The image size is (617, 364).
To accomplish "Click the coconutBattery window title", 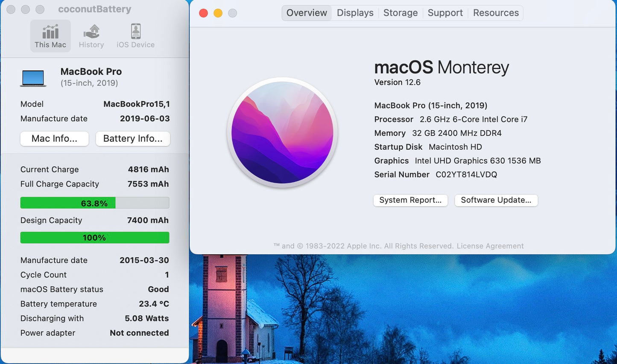I will (94, 9).
